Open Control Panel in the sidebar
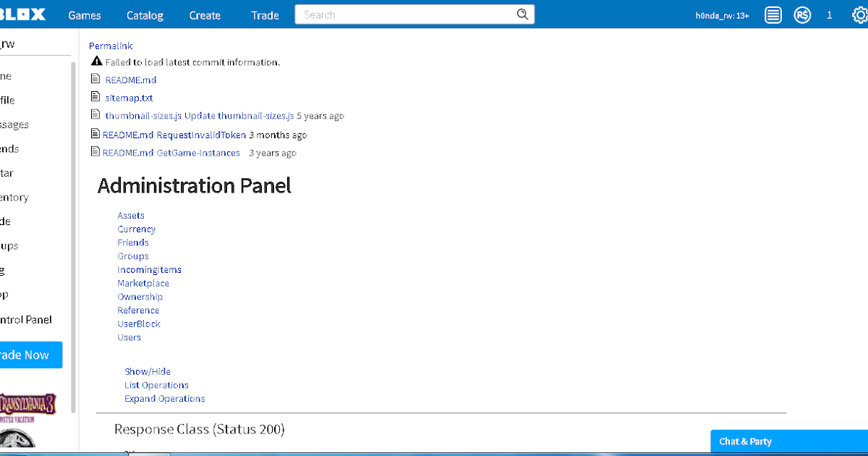Image resolution: width=868 pixels, height=456 pixels. tap(26, 319)
